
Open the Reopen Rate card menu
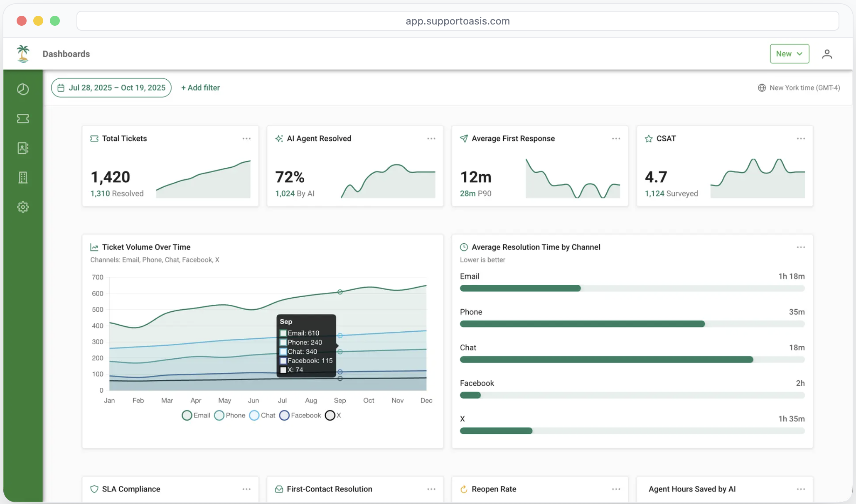(x=616, y=489)
